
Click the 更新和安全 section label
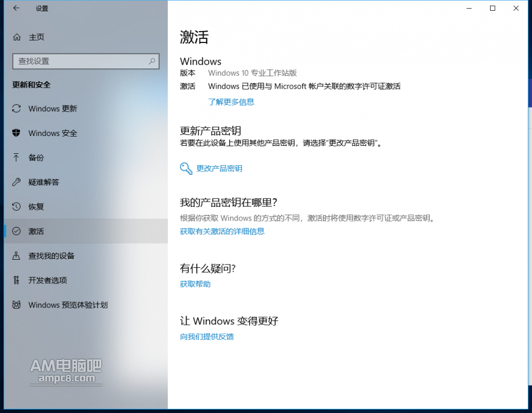[x=31, y=85]
